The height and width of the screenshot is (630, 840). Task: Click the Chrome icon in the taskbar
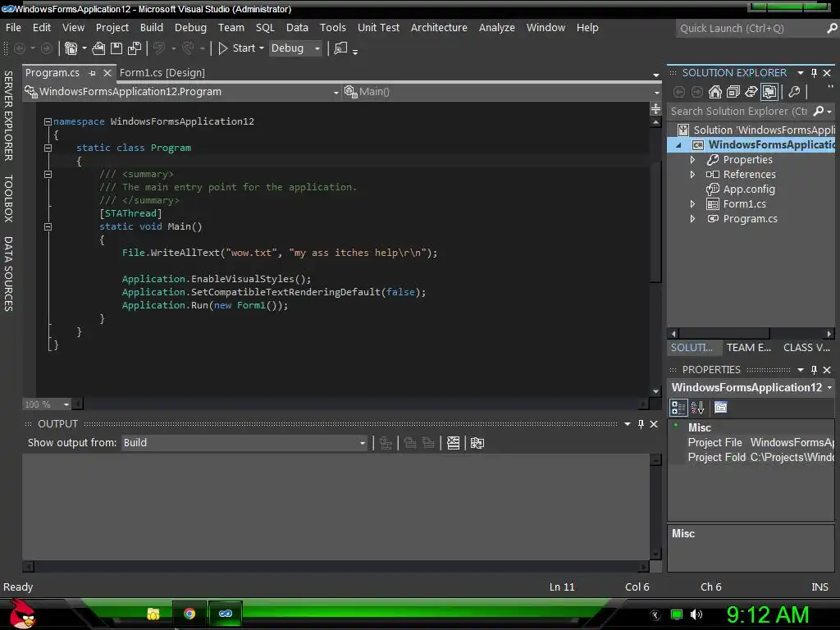[189, 614]
